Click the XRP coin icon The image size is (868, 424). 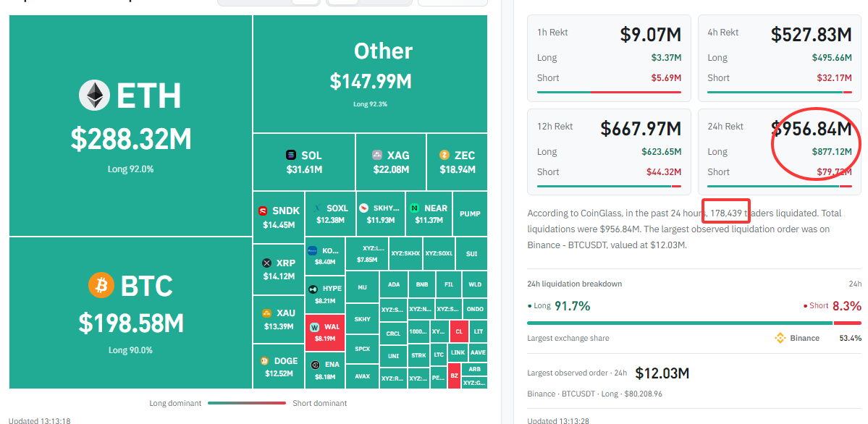267,263
